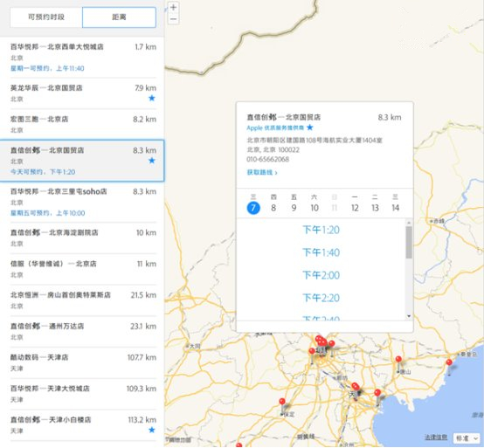Viewport: 484px width, 448px height.
Task: Click 今天可预约，下午1:20 availability text
Action: (43, 172)
